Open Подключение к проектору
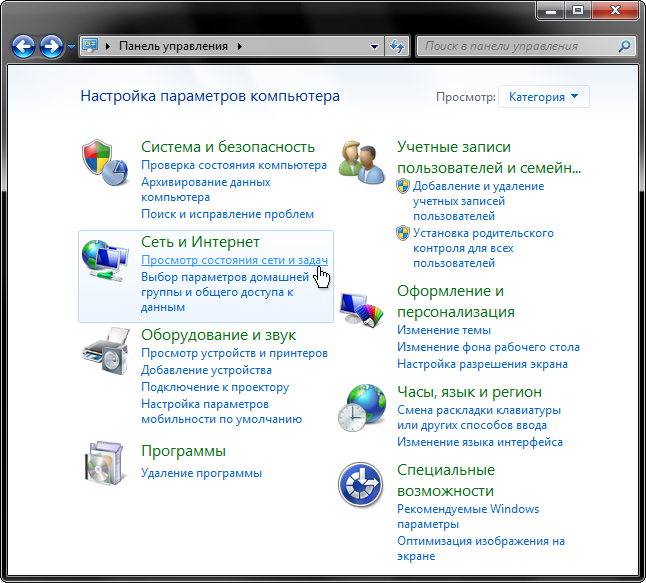646x583 pixels. pyautogui.click(x=215, y=387)
